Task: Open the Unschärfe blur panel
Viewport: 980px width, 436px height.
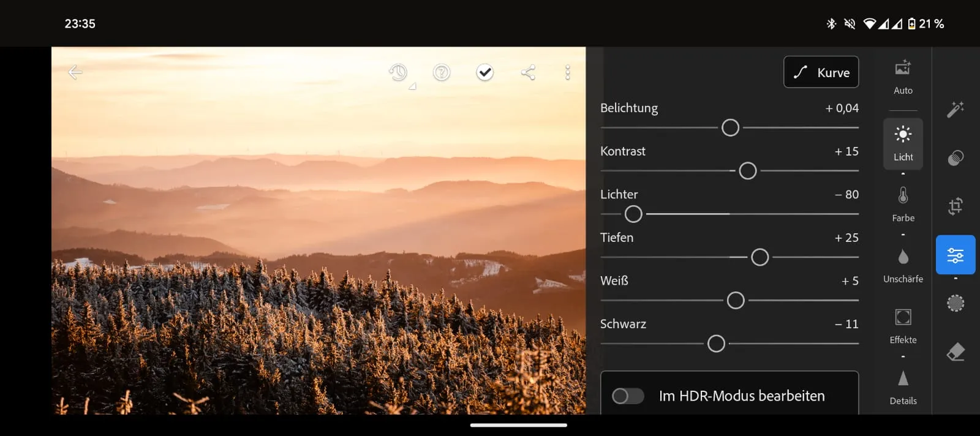Action: pos(903,266)
